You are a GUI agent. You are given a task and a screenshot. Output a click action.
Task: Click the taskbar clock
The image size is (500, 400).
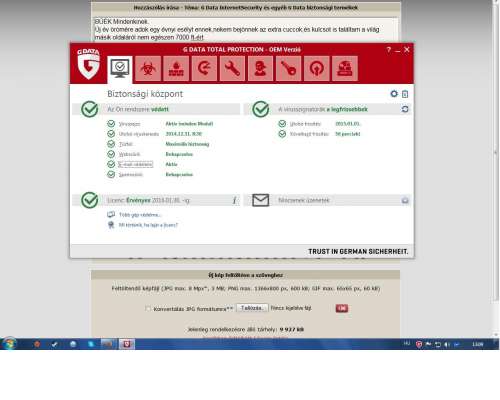point(478,344)
